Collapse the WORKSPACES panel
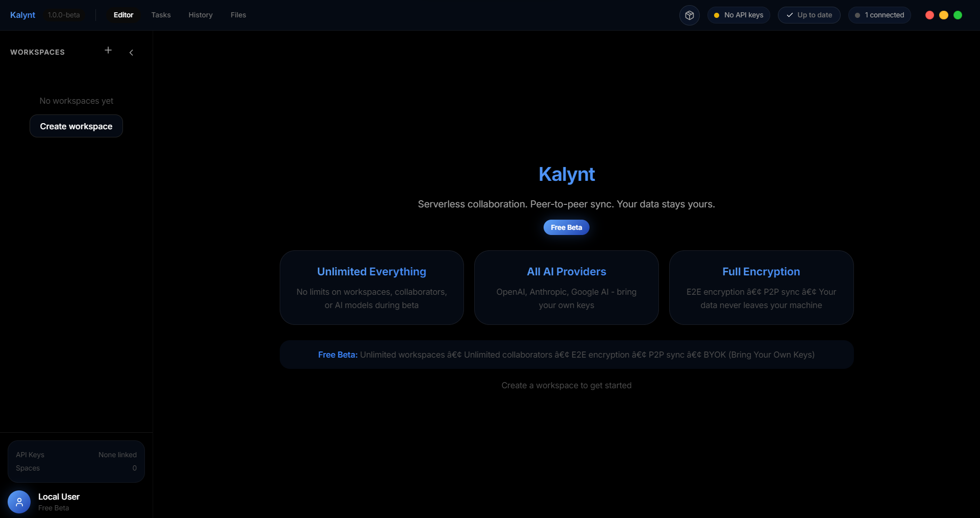This screenshot has height=518, width=980. click(x=37, y=52)
